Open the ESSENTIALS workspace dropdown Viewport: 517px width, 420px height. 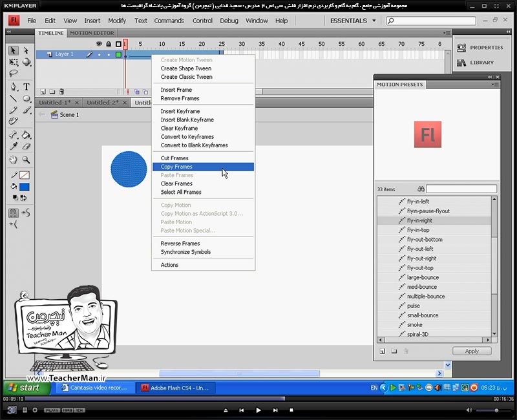click(x=353, y=21)
